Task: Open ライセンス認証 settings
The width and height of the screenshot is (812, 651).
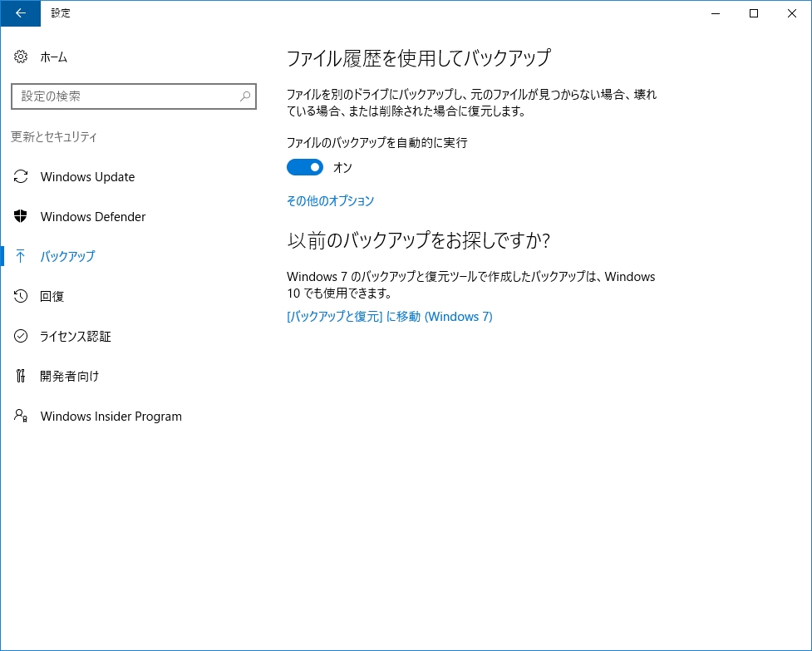Action: tap(76, 336)
